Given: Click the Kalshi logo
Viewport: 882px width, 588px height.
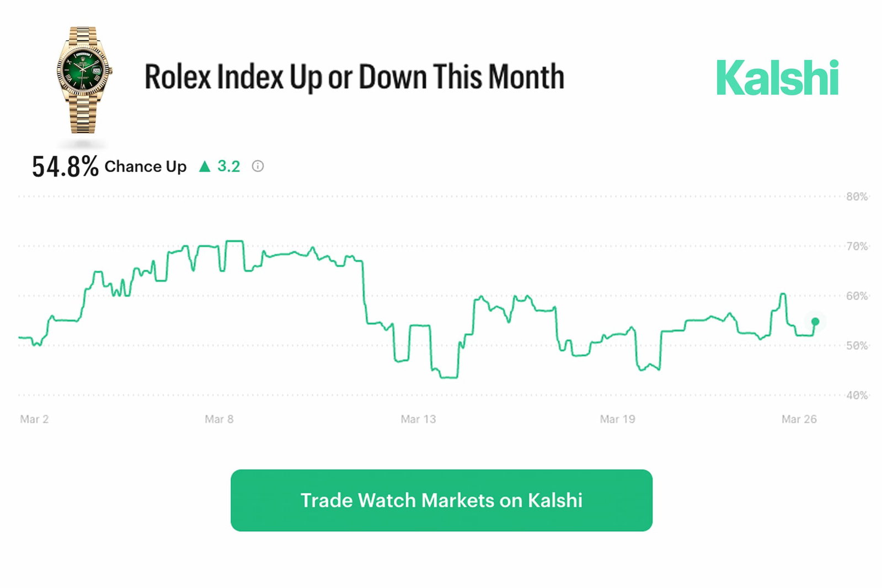Looking at the screenshot, I should [x=777, y=78].
